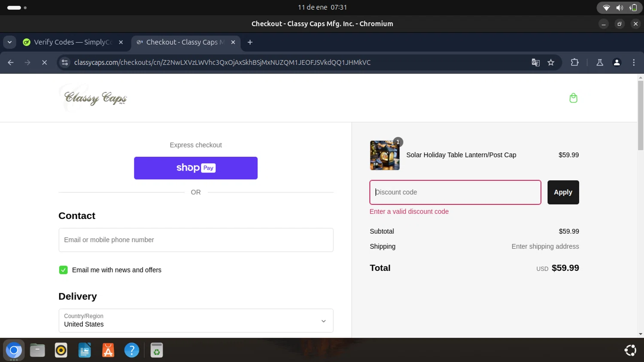
Task: Go back to the previous page
Action: 11,63
